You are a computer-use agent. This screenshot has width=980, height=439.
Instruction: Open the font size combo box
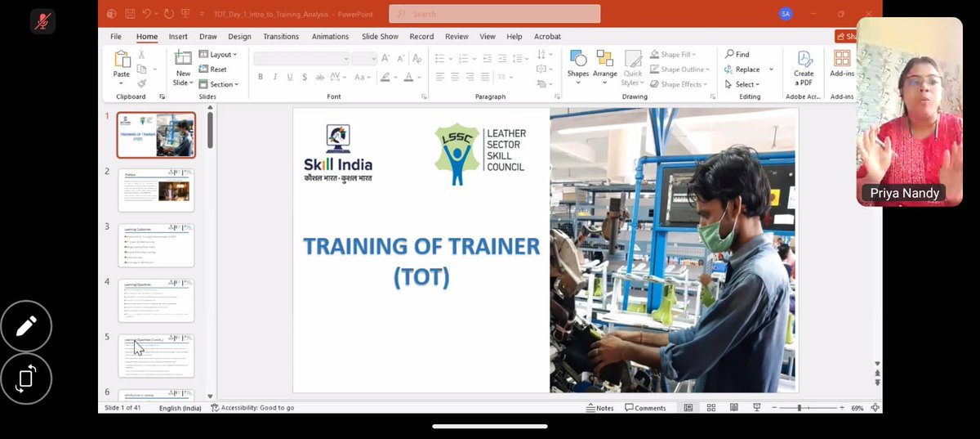click(x=364, y=58)
